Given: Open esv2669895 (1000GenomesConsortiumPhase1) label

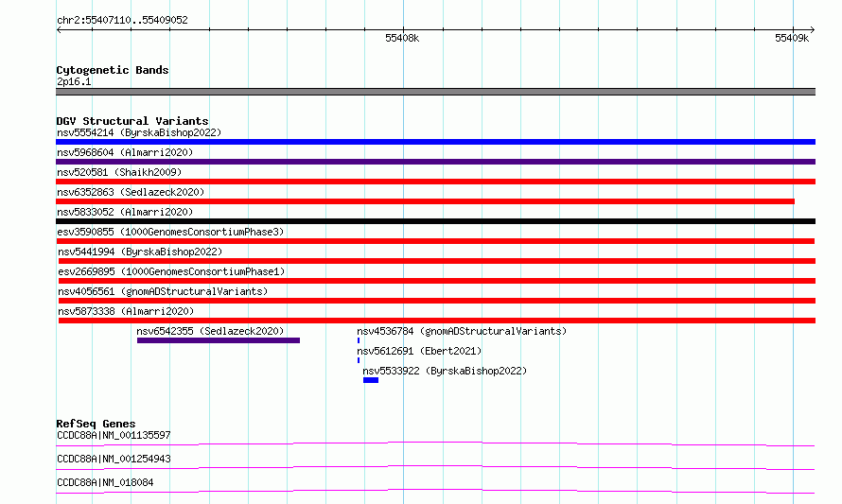Looking at the screenshot, I should click(x=171, y=271).
